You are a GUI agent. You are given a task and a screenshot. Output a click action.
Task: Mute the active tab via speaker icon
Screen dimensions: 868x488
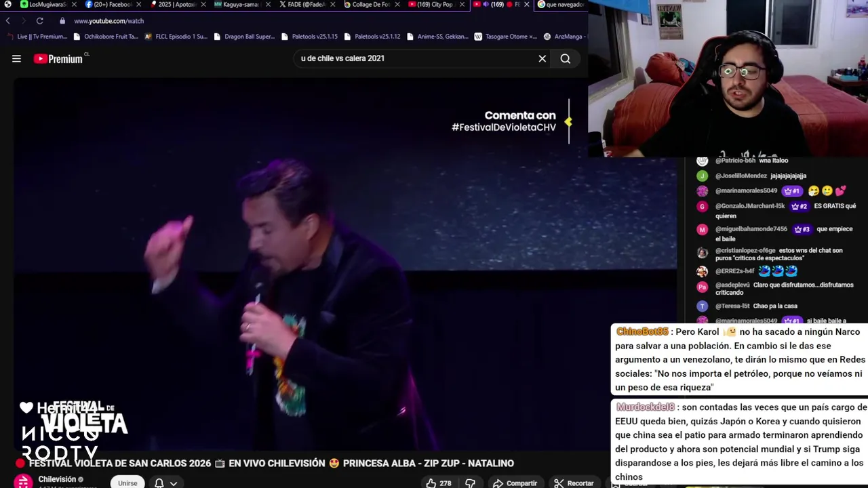tap(486, 5)
